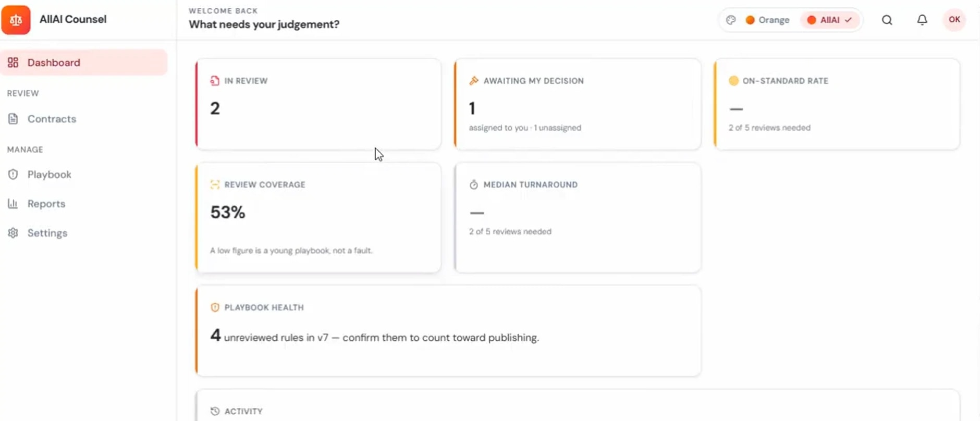Screen dimensions: 980x421
Task: Click the In Review count "2"
Action: tap(215, 108)
